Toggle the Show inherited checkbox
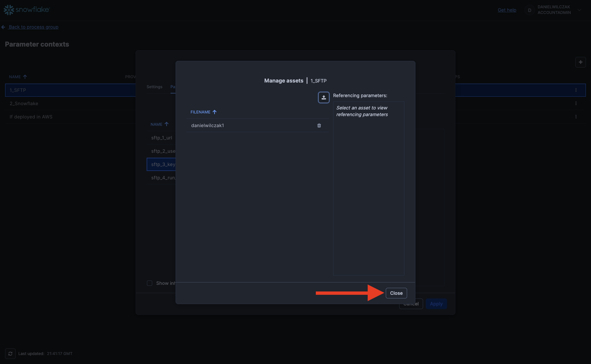The width and height of the screenshot is (591, 364). tap(150, 283)
